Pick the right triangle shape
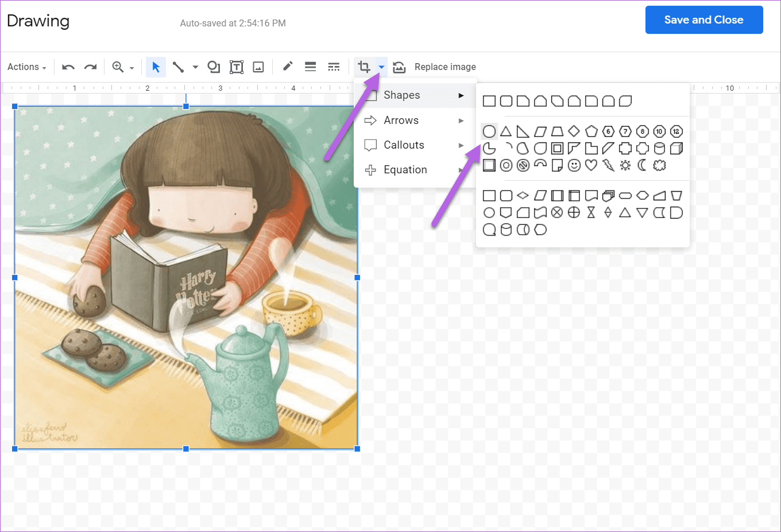Viewport: 781px width, 532px height. coord(523,131)
